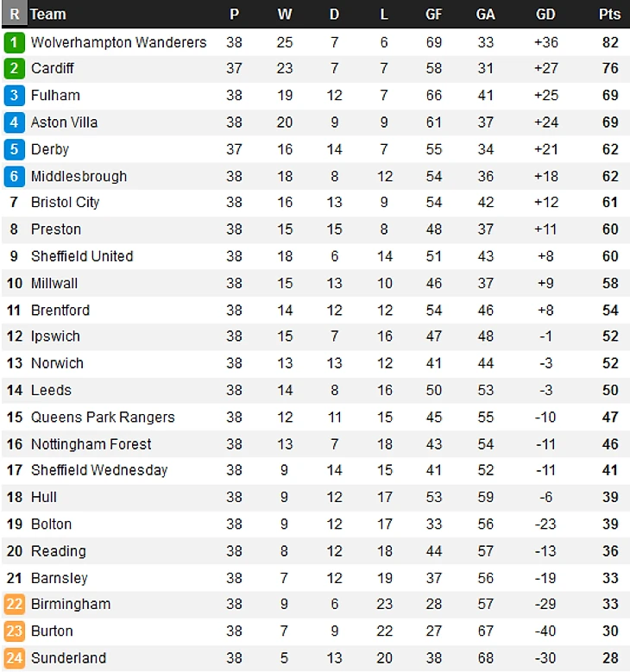Click the blue rank 5 badge

coord(14,149)
